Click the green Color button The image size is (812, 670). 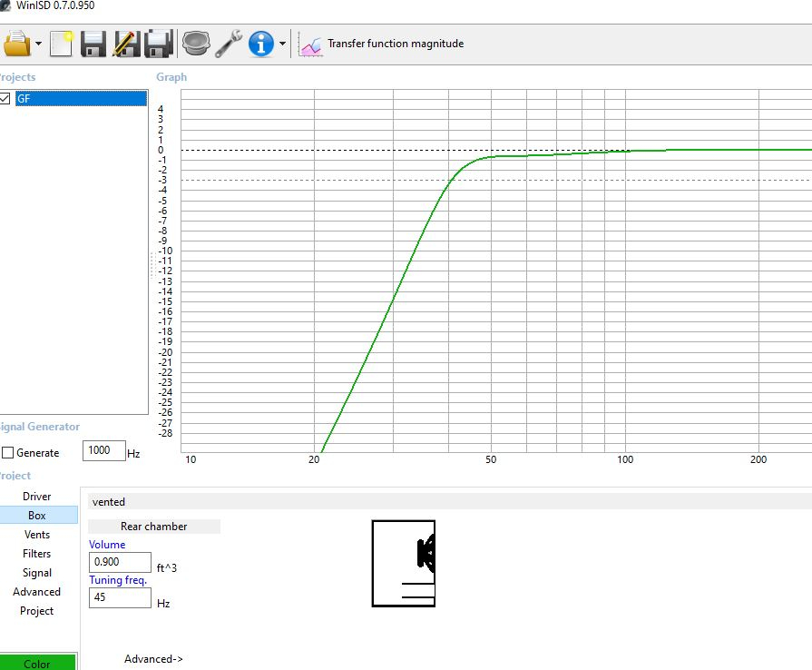tap(37, 663)
